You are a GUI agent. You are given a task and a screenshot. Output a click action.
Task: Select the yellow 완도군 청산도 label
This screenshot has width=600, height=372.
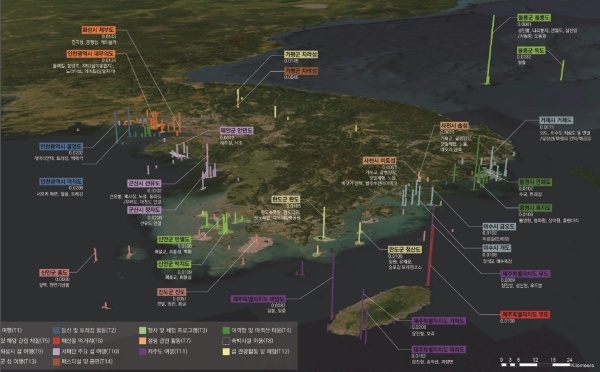405,250
